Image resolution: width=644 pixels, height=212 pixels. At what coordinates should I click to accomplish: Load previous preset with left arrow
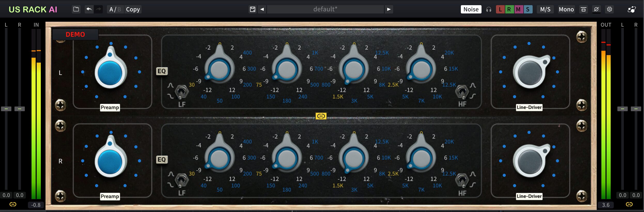(x=262, y=9)
